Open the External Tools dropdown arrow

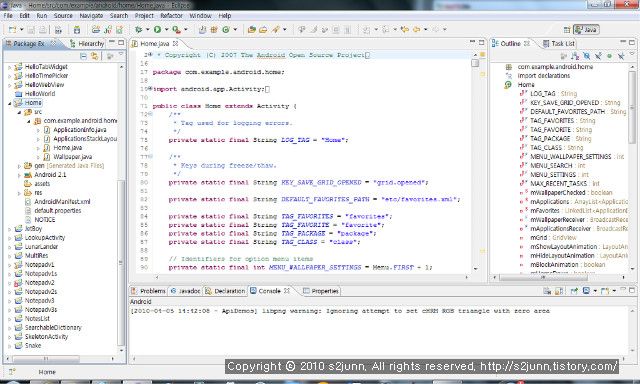(186, 29)
